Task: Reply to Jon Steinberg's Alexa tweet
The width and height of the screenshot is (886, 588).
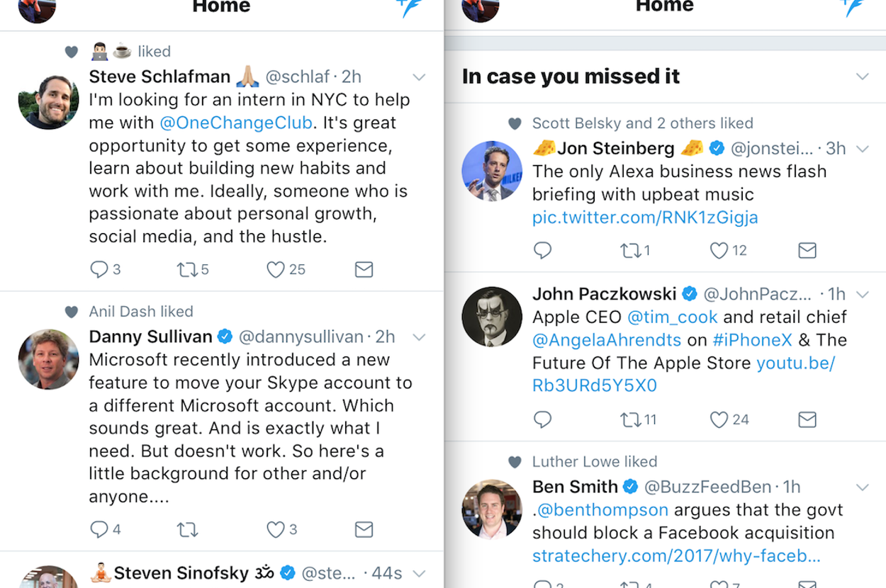Action: click(543, 250)
